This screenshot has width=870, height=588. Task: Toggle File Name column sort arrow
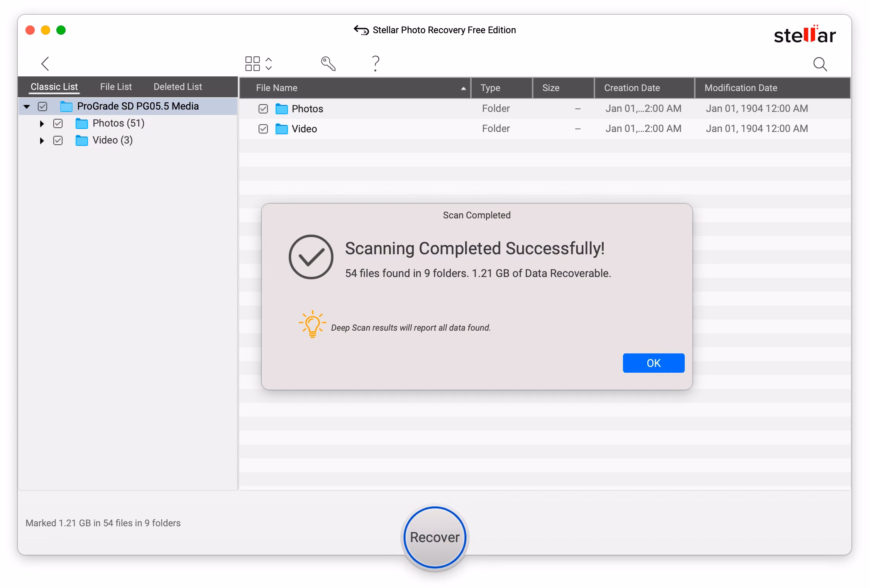tap(463, 88)
